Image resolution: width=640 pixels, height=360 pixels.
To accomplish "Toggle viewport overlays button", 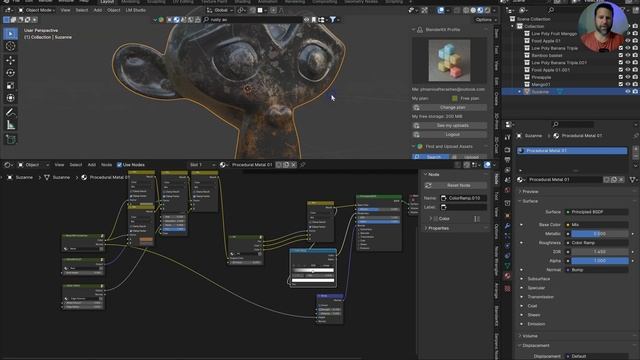I will tap(441, 10).
